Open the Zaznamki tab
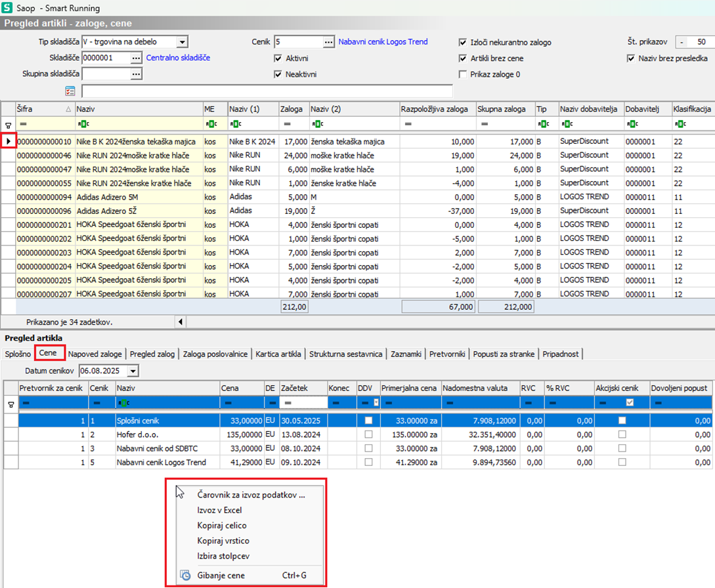 pos(406,354)
